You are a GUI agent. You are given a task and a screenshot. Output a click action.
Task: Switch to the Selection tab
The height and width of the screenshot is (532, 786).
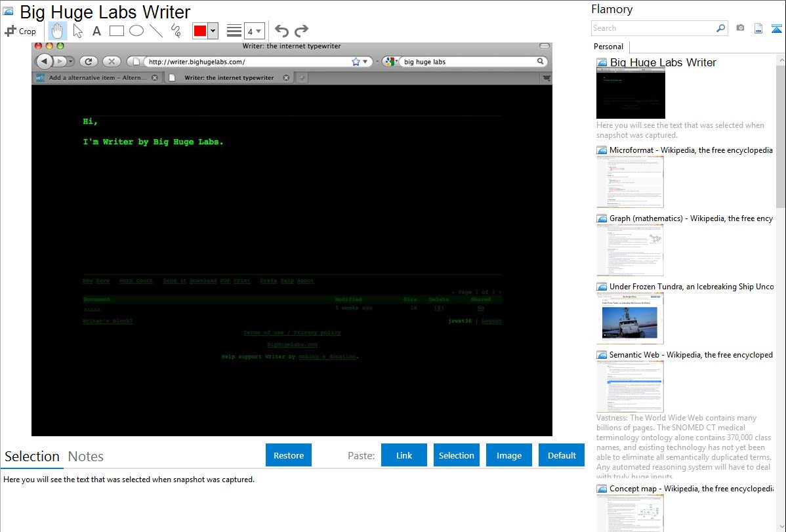(32, 457)
